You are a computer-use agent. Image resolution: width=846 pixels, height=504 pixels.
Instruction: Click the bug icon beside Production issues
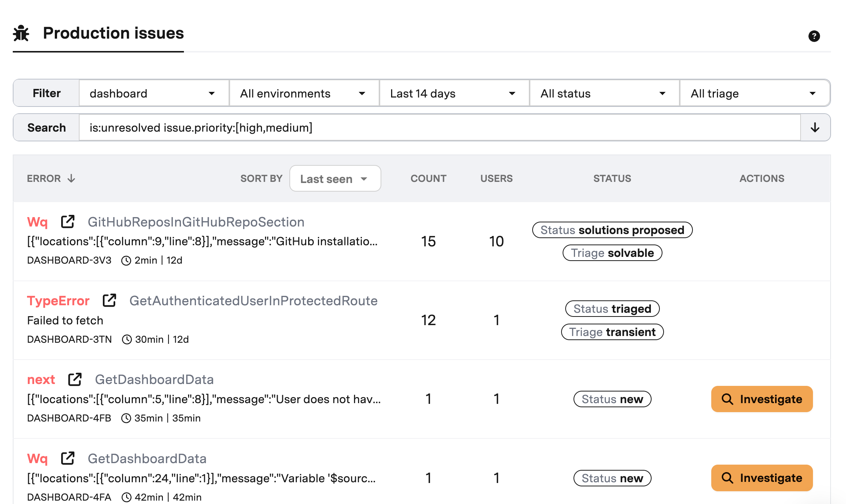click(x=21, y=33)
